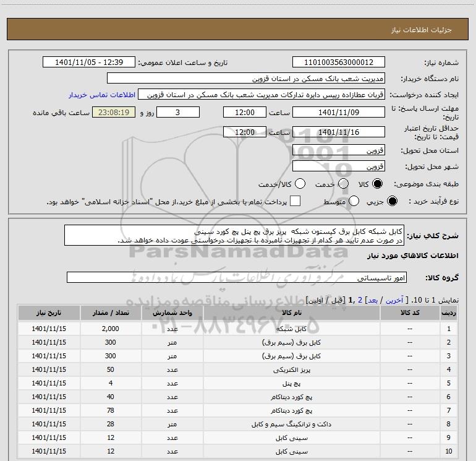This screenshot has width=476, height=461.
Task: Click the واحد شمارش column header
Action: point(172,312)
